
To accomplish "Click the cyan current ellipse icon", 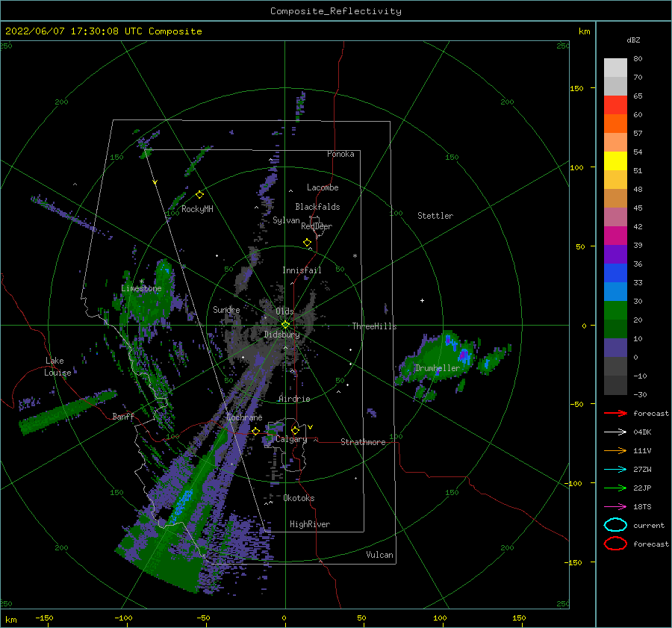I will point(615,525).
